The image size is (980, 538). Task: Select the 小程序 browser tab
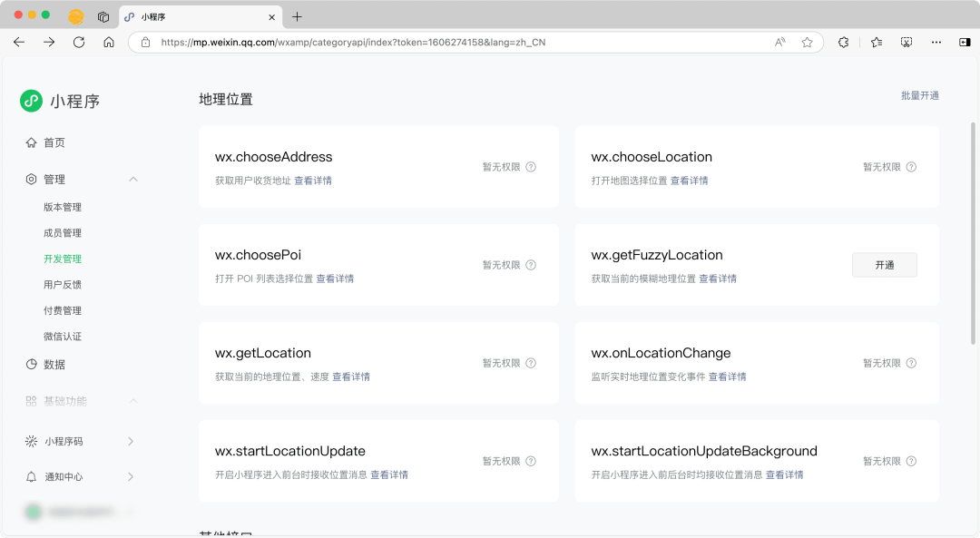200,17
